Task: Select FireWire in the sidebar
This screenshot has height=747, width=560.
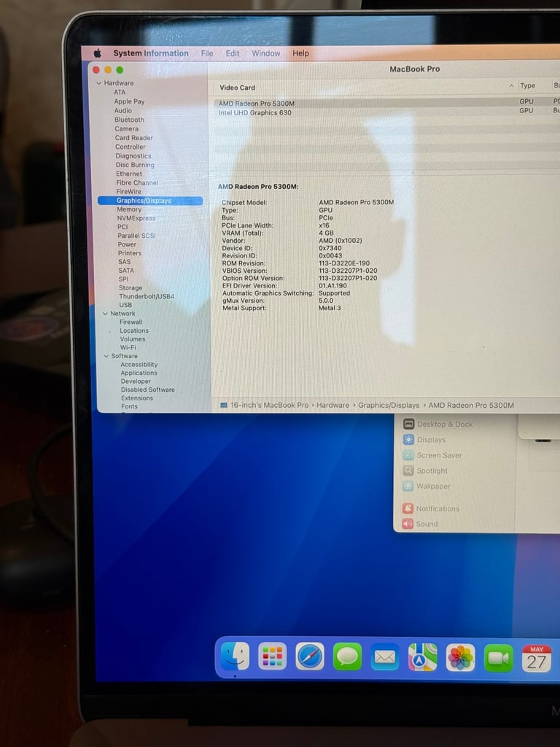Action: tap(128, 192)
